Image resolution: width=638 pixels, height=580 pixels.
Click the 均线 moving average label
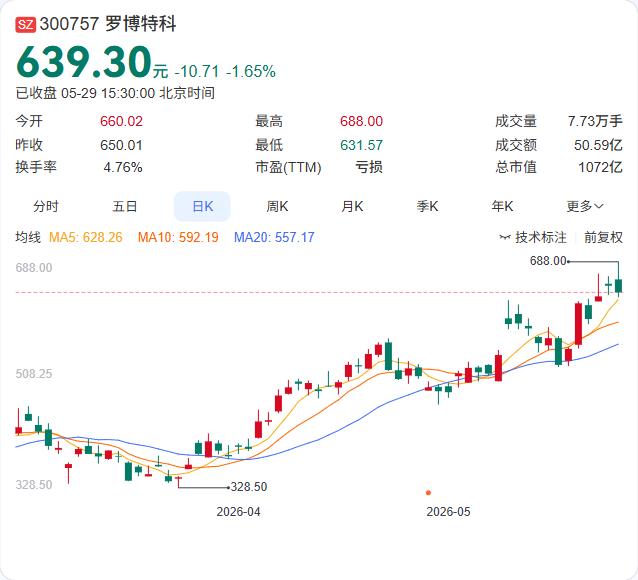[28, 237]
